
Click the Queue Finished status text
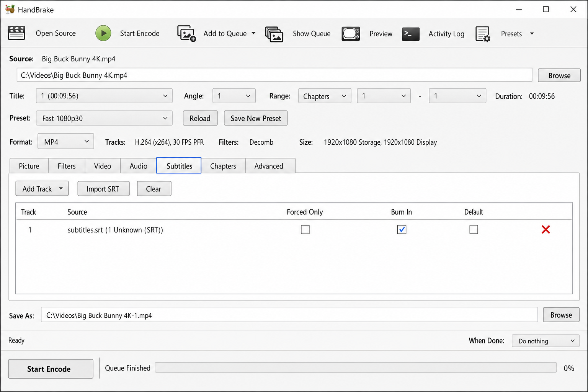point(127,368)
